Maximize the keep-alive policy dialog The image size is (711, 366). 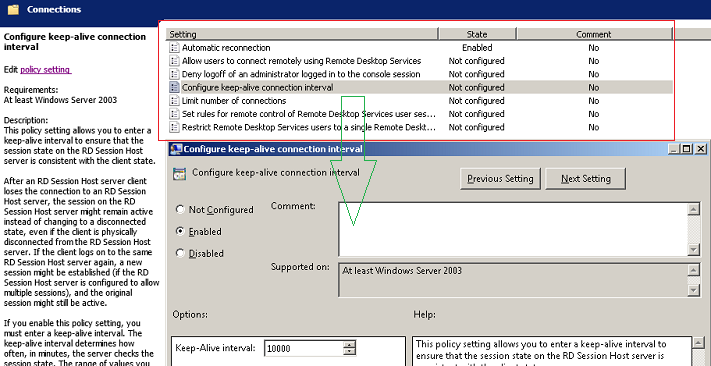687,149
